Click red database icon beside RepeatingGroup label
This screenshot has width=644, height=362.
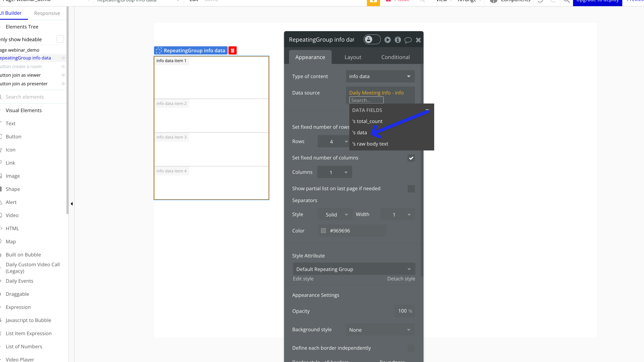(x=233, y=50)
